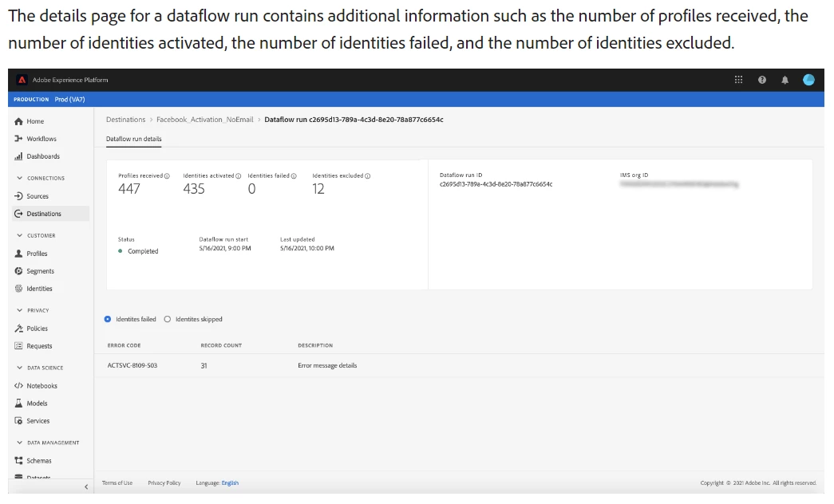This screenshot has width=834, height=504.
Task: Click the Profiles received value 447
Action: point(129,189)
